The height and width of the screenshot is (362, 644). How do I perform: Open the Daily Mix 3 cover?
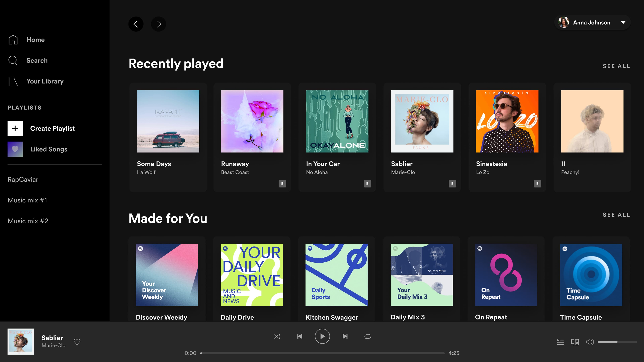(422, 275)
